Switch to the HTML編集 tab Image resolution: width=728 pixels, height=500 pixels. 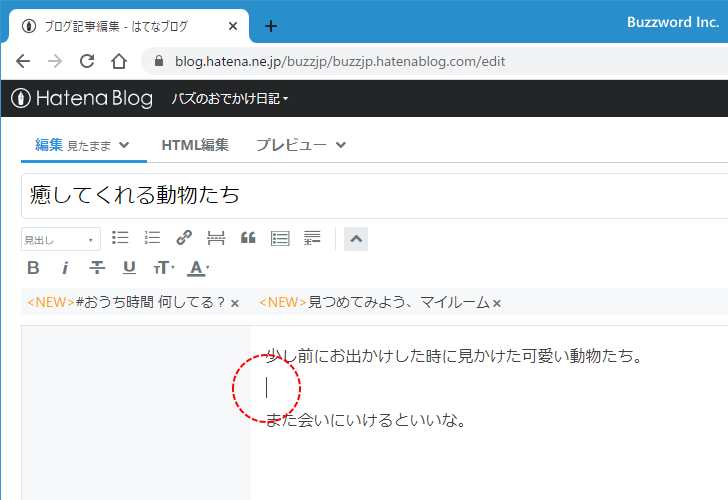[195, 145]
